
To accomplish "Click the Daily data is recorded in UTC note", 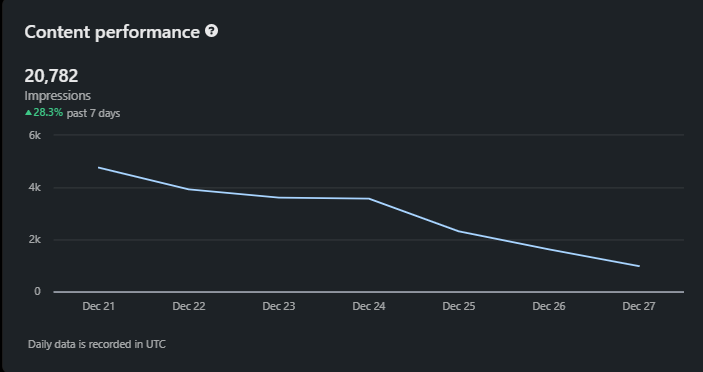I will click(97, 344).
